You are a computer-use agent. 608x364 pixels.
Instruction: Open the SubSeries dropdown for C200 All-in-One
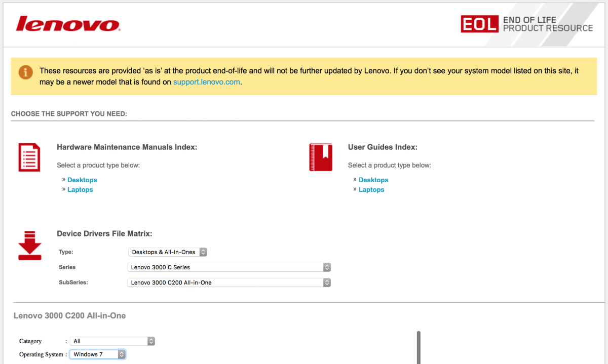point(229,282)
